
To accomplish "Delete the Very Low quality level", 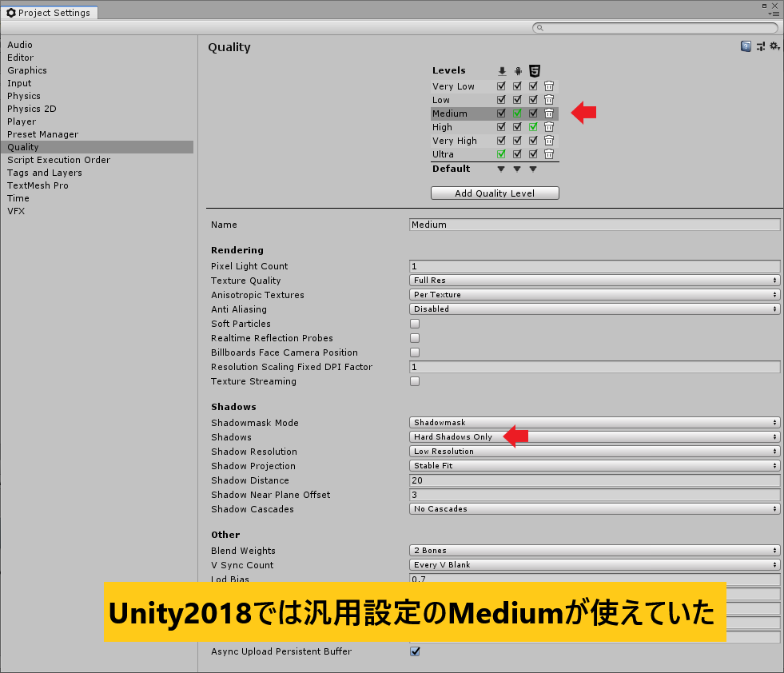I will pos(549,86).
